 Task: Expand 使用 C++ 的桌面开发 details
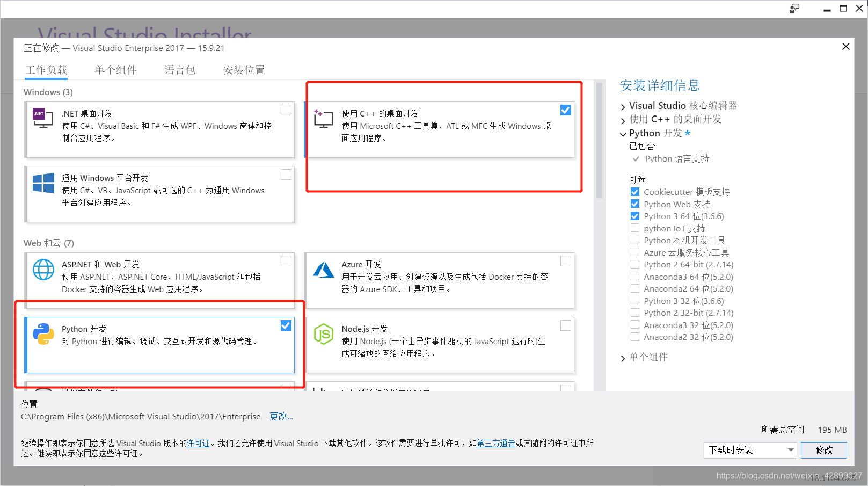[623, 120]
